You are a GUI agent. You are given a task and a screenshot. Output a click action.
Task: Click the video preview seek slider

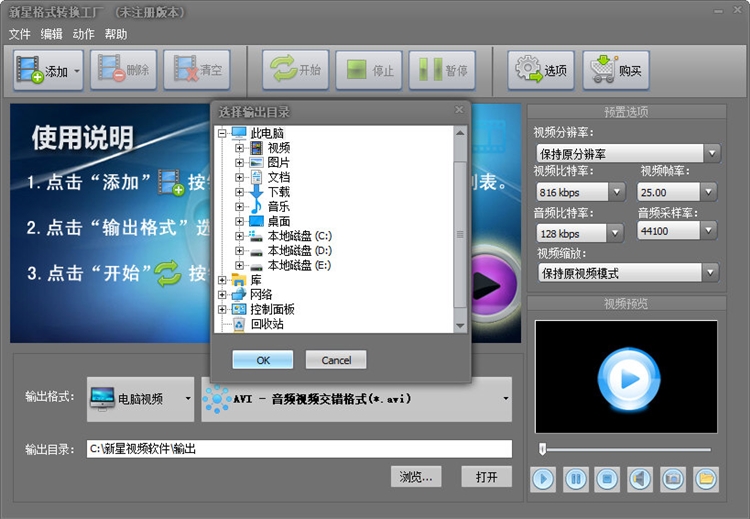click(x=625, y=449)
